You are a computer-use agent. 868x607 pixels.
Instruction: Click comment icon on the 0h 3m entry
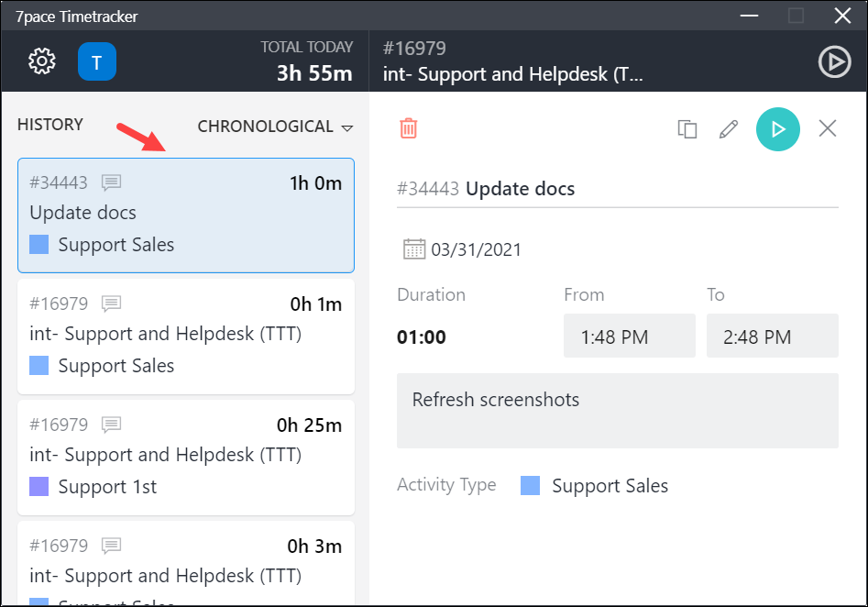point(111,546)
